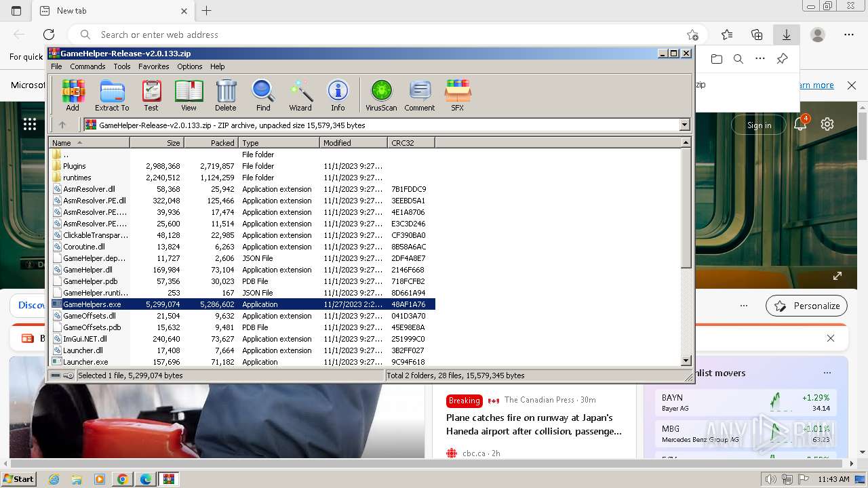The image size is (868, 488).
Task: Sort by the Packed column header
Action: [x=211, y=142]
